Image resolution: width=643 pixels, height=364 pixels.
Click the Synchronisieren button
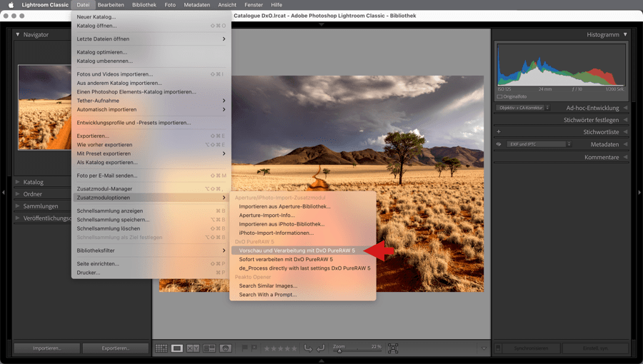(x=531, y=348)
